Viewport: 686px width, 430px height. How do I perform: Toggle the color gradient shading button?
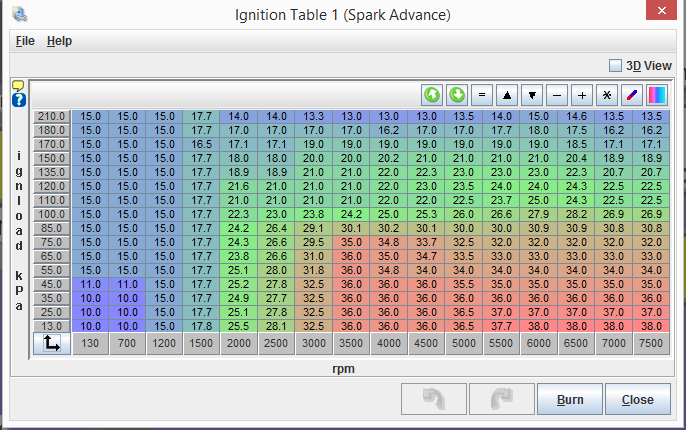[656, 95]
